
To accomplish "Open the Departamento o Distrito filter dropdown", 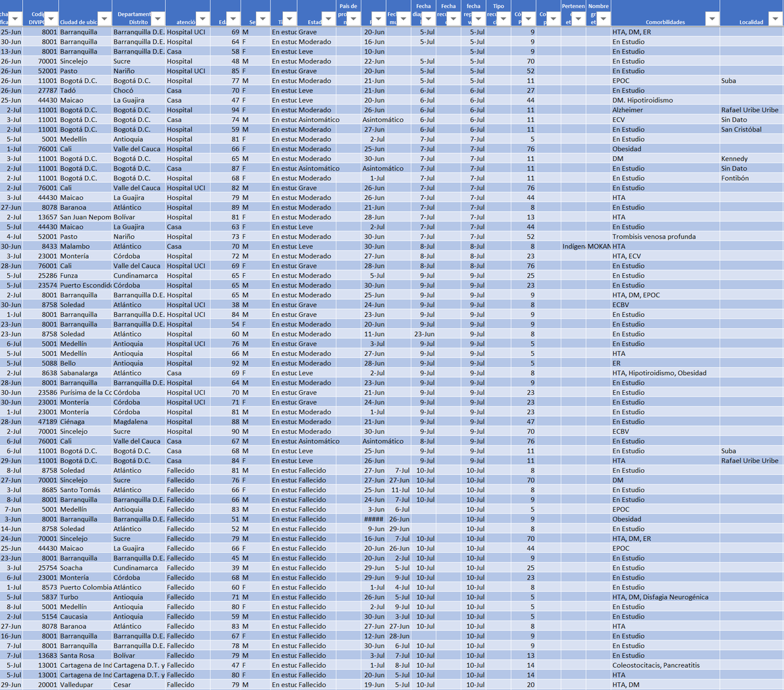I will coord(158,19).
